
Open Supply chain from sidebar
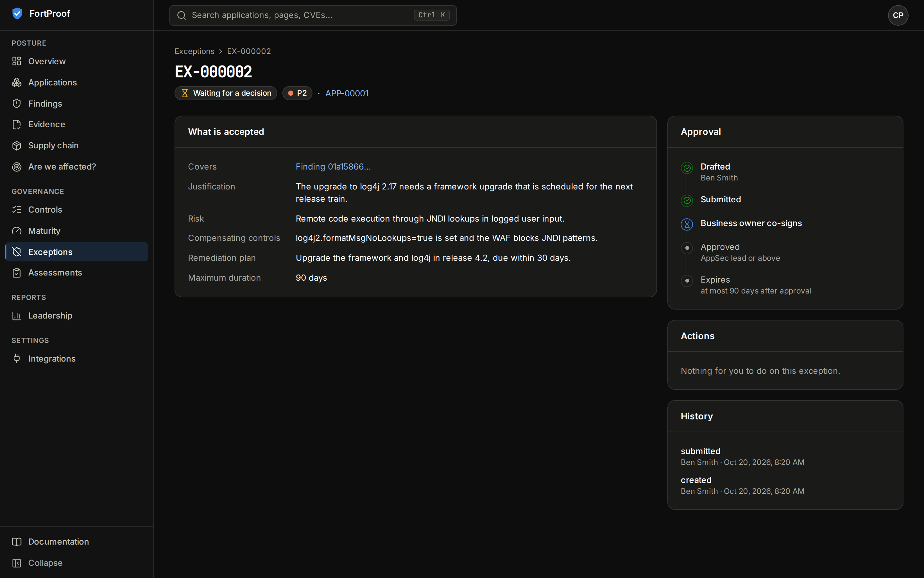coord(77,146)
